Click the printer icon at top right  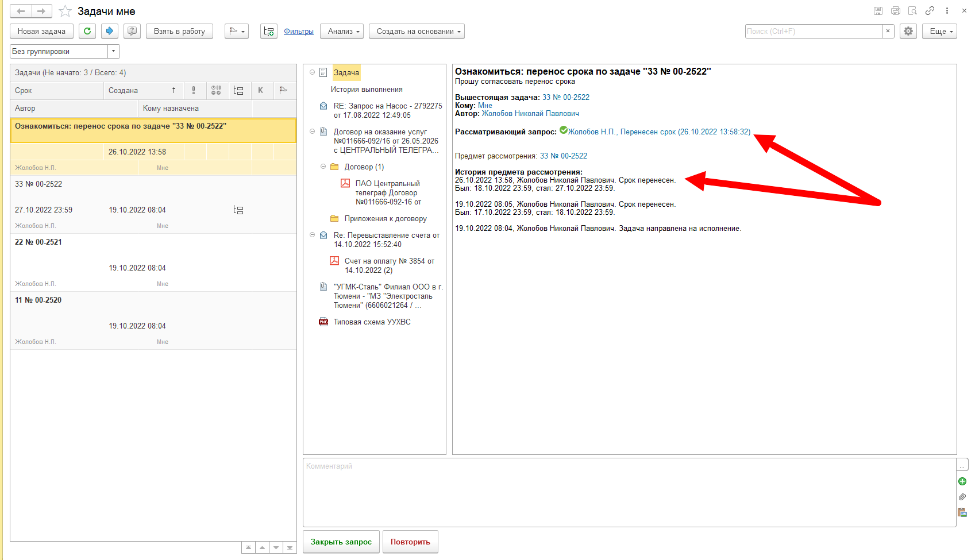[895, 11]
